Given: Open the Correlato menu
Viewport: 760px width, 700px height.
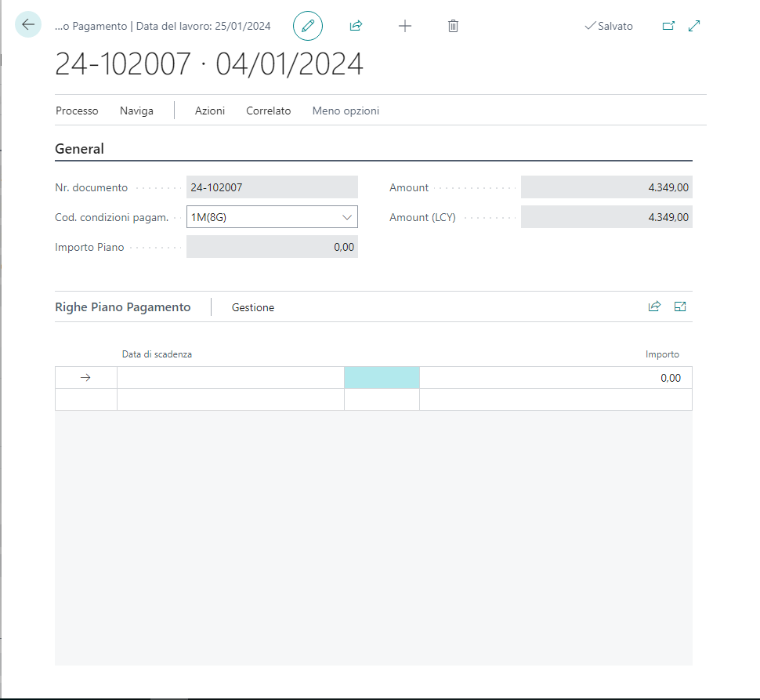Looking at the screenshot, I should coord(268,111).
